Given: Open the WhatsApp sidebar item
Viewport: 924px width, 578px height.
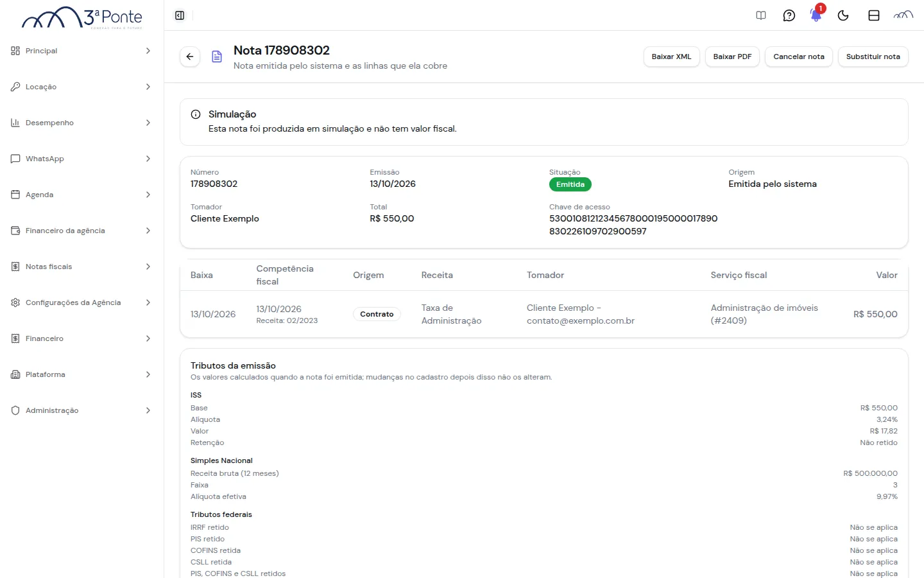Looking at the screenshot, I should [81, 159].
